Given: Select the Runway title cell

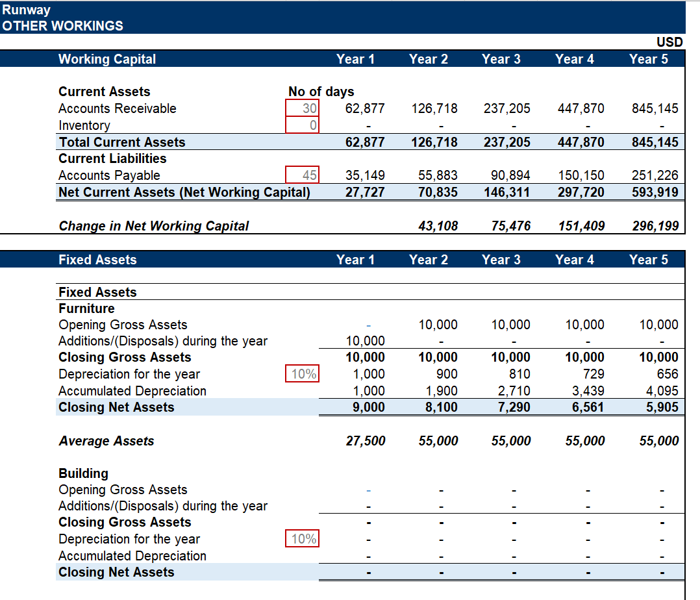Looking at the screenshot, I should (x=26, y=10).
